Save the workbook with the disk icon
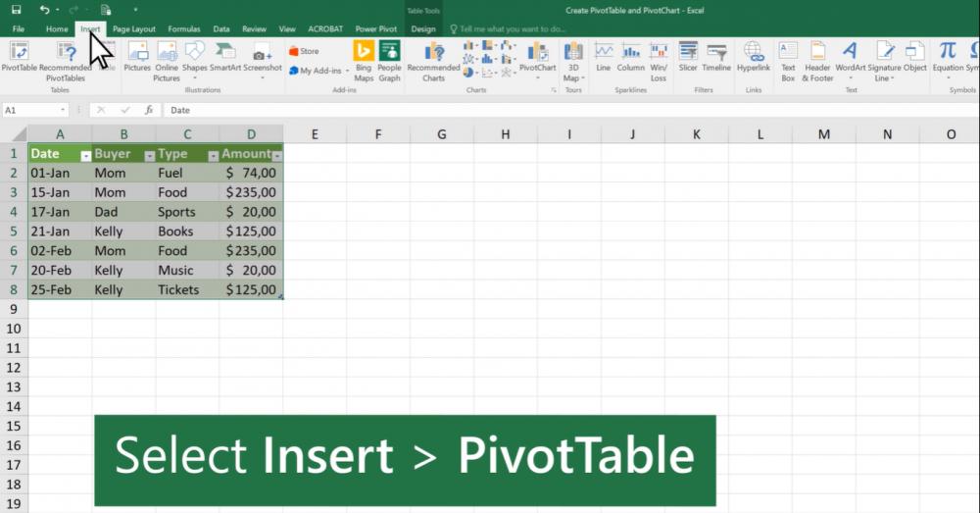Image resolution: width=980 pixels, height=513 pixels. pos(17,10)
